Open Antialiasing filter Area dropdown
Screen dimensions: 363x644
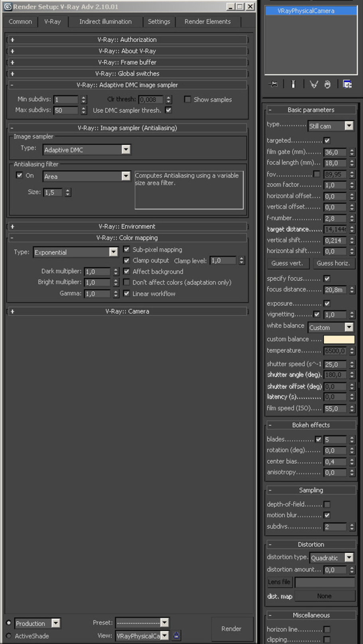point(87,176)
